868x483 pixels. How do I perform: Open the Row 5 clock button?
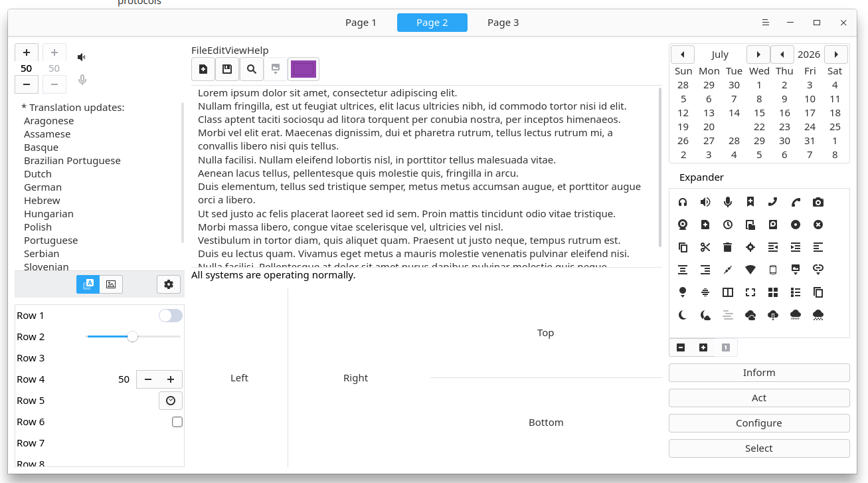pyautogui.click(x=171, y=401)
